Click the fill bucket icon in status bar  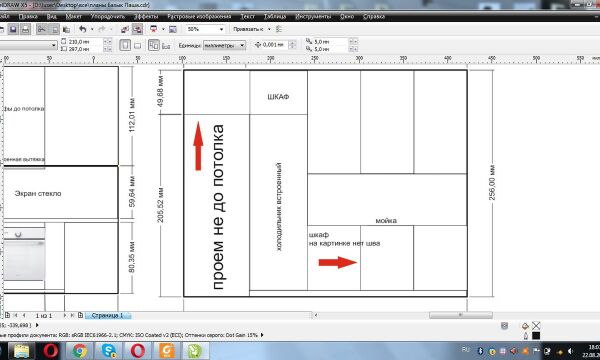click(525, 326)
